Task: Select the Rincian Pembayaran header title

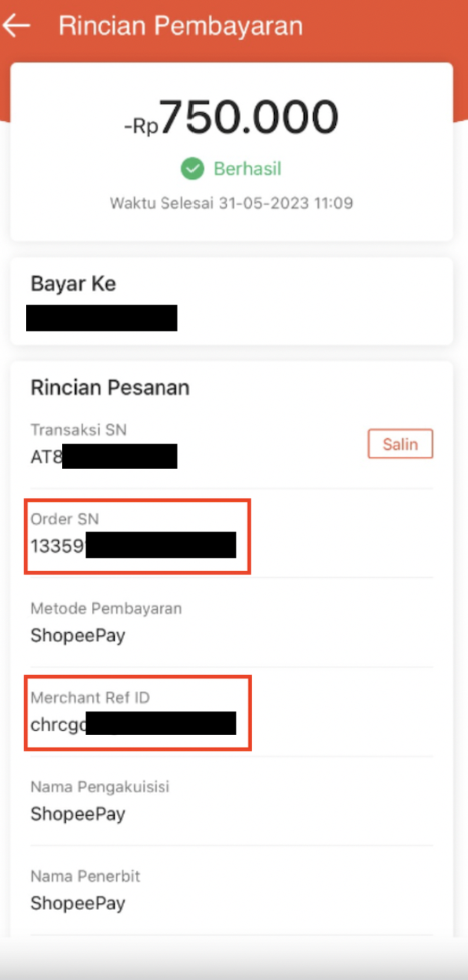Action: click(181, 25)
